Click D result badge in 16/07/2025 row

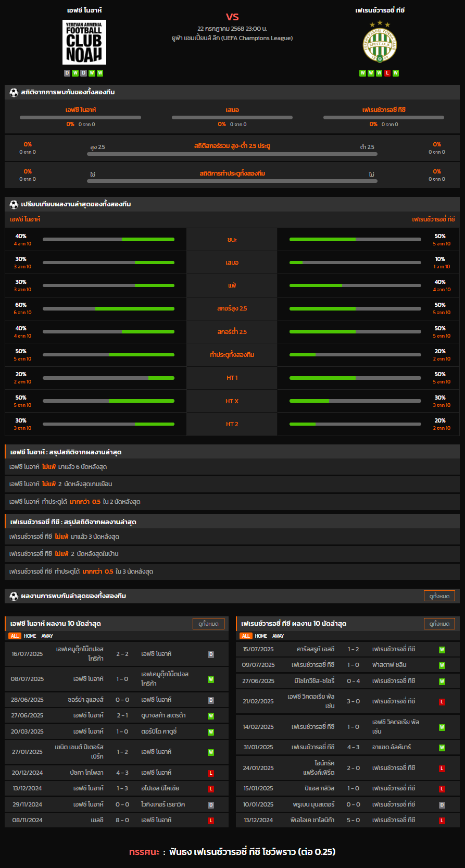(211, 654)
